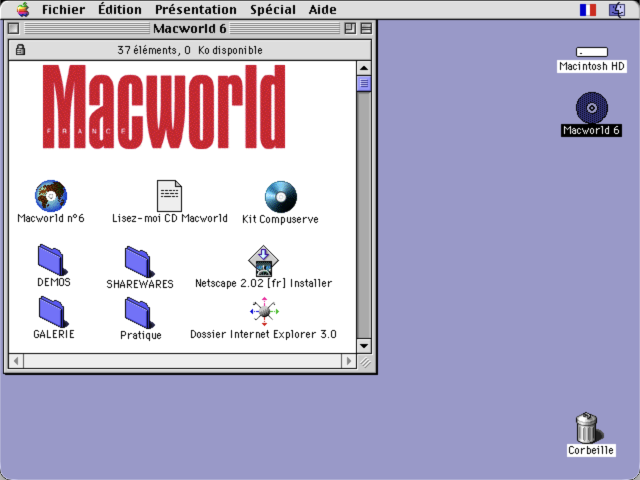Click the vertical scrollbar down arrow
The image size is (640, 480).
[x=364, y=346]
